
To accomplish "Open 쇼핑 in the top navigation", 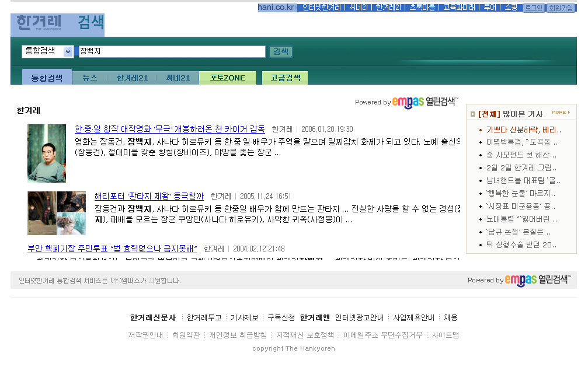I will click(x=511, y=8).
